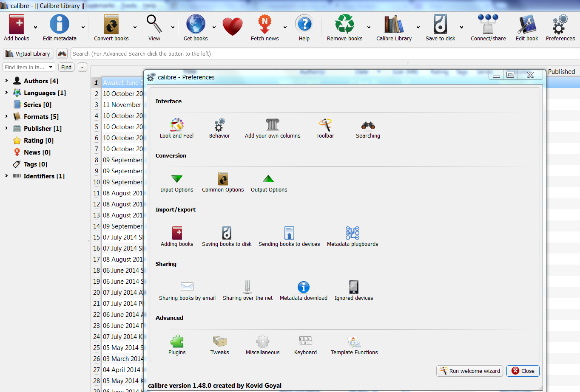Open the Convert books dropdown arrow

click(135, 28)
